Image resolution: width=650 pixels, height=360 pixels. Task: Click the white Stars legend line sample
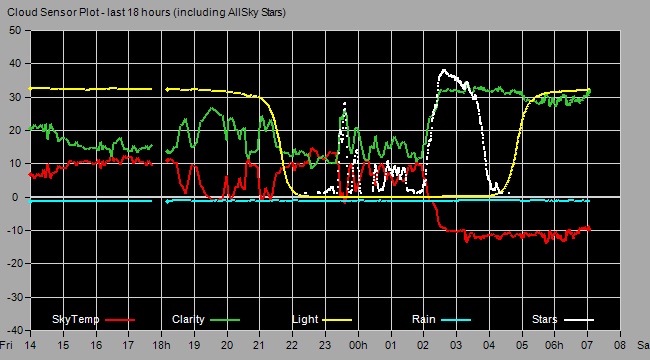click(x=579, y=320)
